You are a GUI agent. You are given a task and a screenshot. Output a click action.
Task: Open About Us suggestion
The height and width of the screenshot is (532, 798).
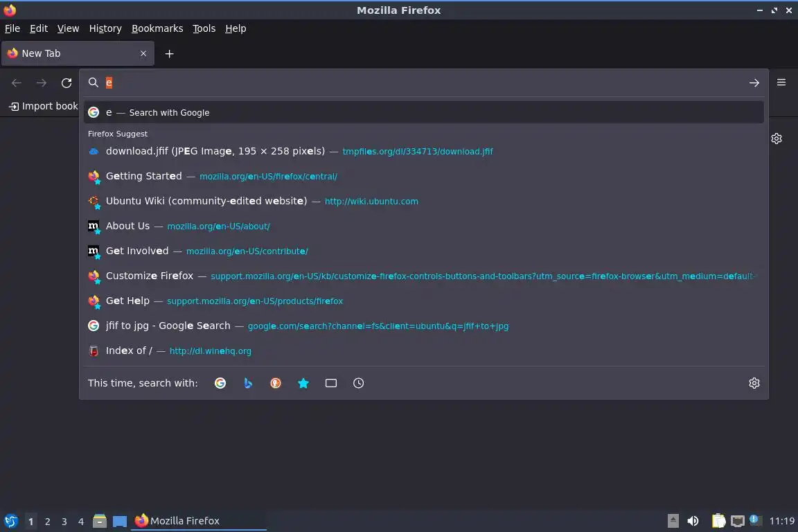coord(423,226)
